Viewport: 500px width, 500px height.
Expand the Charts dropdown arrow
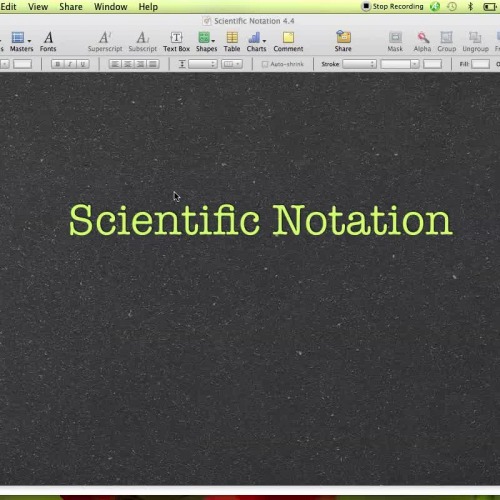pyautogui.click(x=264, y=41)
